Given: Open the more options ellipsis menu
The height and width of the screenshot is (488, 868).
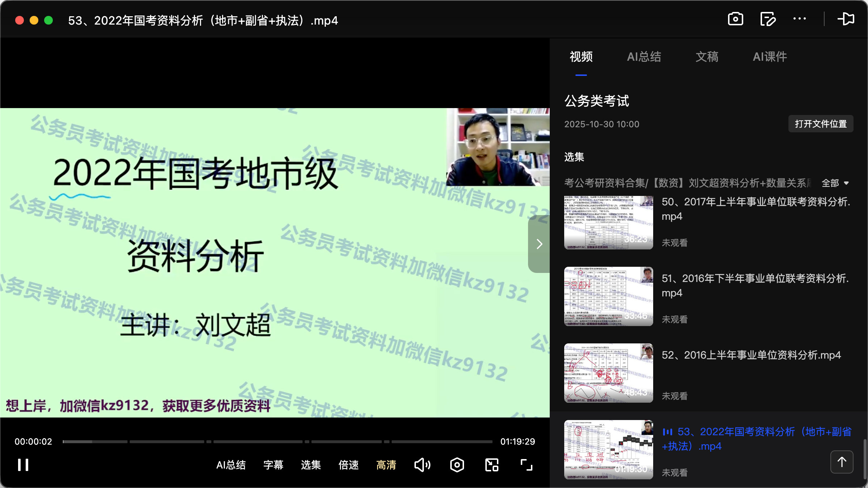Looking at the screenshot, I should pyautogui.click(x=800, y=19).
